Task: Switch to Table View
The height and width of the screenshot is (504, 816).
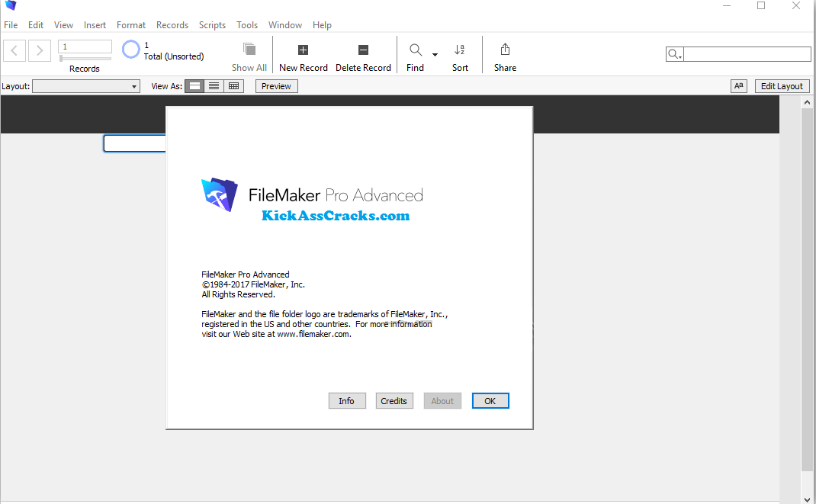Action: coord(233,85)
